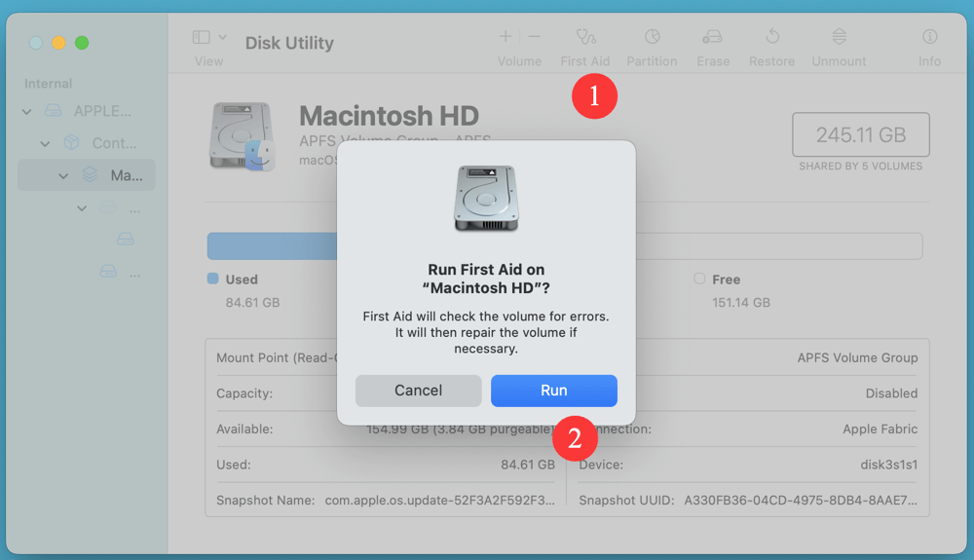Collapse the APPLE... disk tree row

pyautogui.click(x=26, y=112)
